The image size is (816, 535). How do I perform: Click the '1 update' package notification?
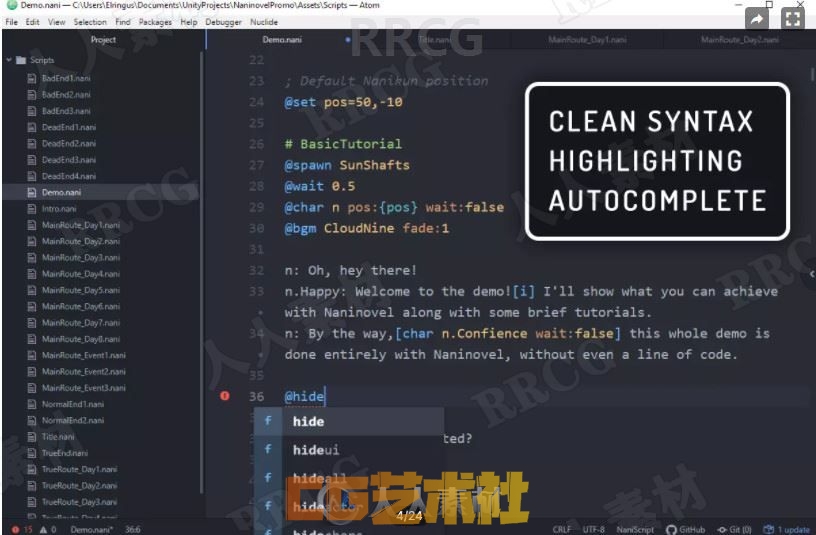click(x=787, y=529)
